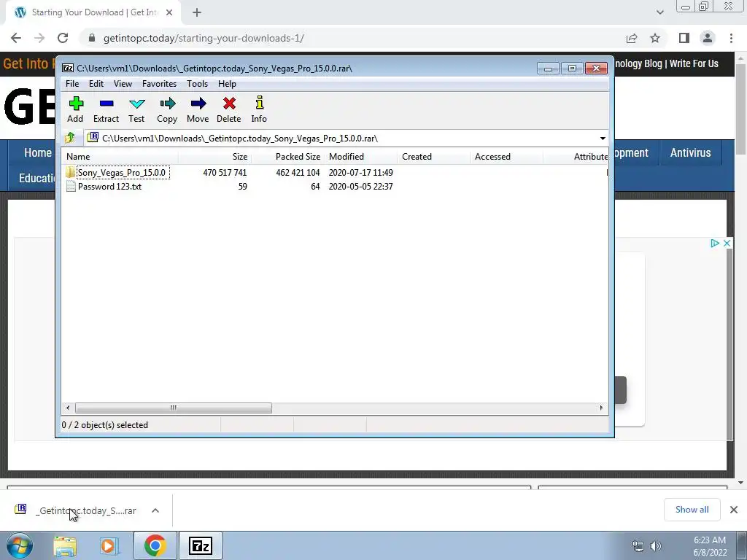This screenshot has height=560, width=747.
Task: Open a new Chrome tab
Action: click(x=197, y=13)
